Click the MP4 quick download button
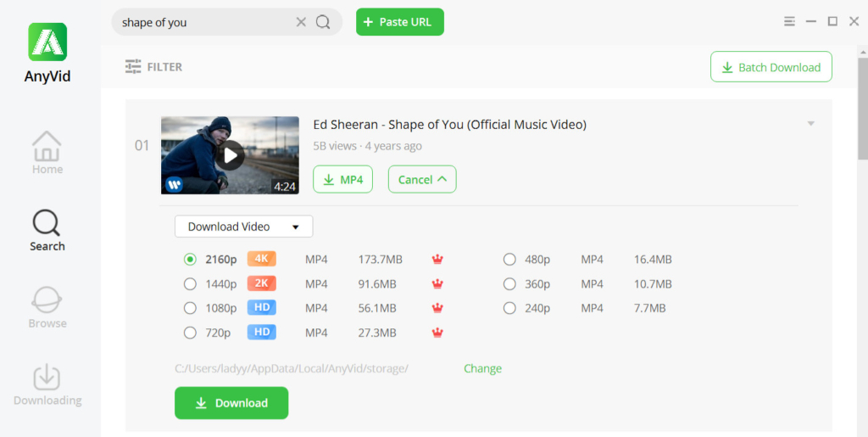Image resolution: width=868 pixels, height=437 pixels. 342,179
